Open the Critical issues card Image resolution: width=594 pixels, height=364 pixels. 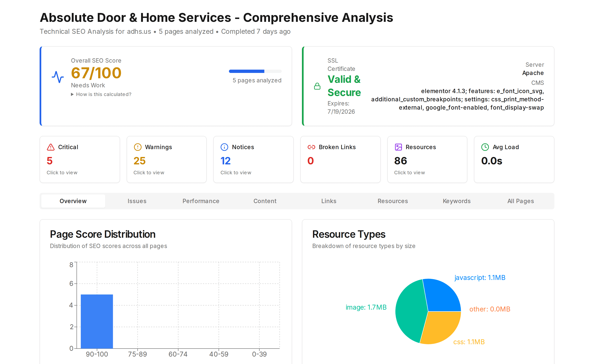[x=80, y=159]
